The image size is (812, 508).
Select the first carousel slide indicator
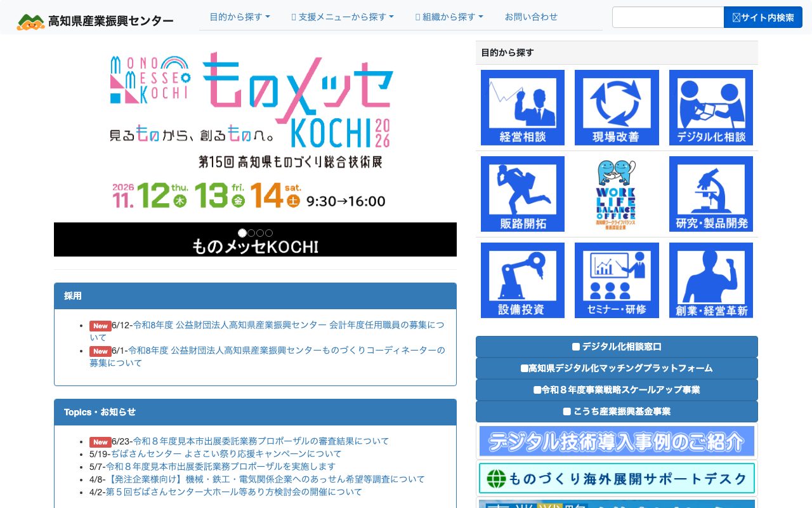pyautogui.click(x=242, y=233)
